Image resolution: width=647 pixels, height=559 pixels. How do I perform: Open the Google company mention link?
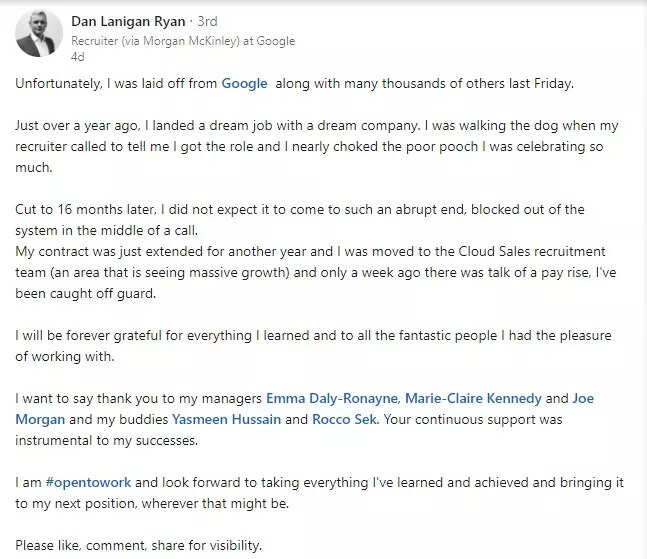244,84
